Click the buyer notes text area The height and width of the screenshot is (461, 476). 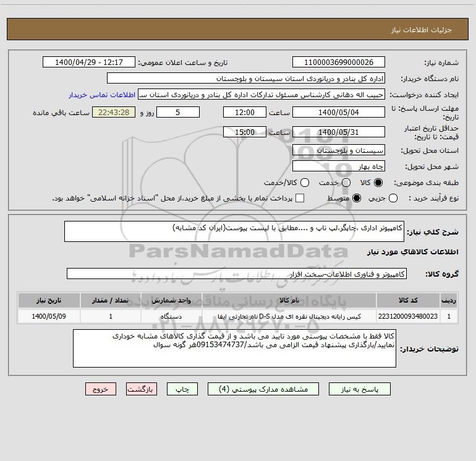click(234, 348)
